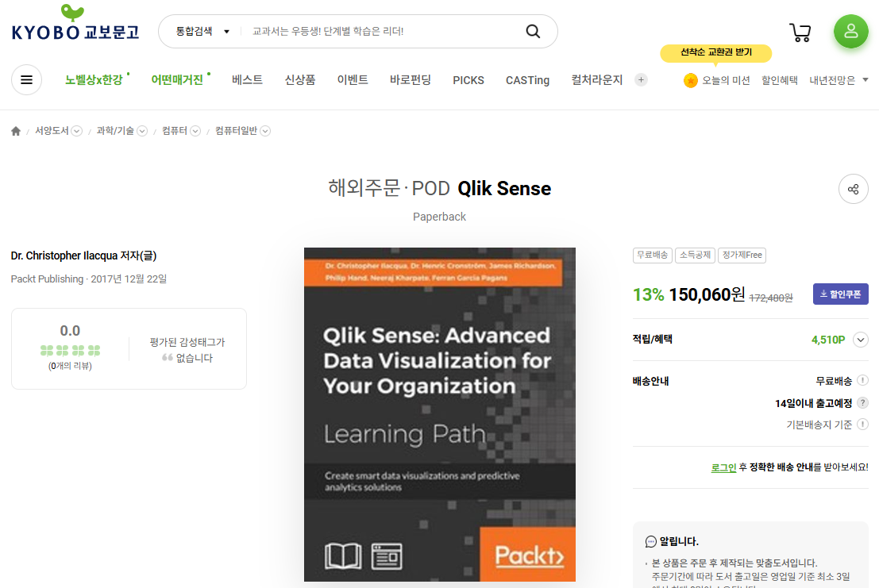Go to the 이벤트 menu
This screenshot has height=588, width=879.
353,80
